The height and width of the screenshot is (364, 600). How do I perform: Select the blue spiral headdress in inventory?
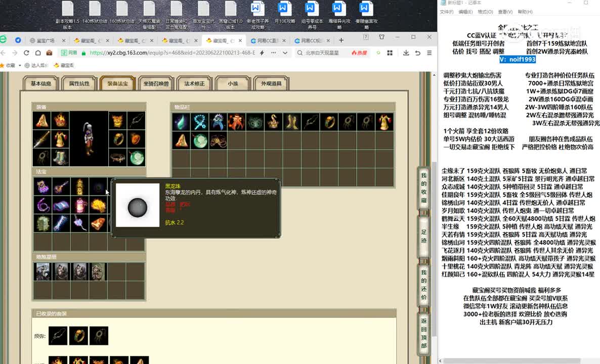click(218, 122)
